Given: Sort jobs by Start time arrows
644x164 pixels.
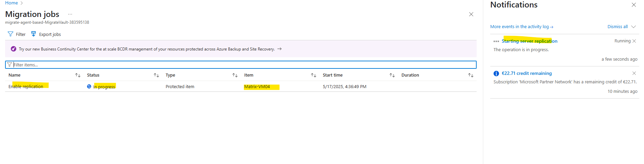Looking at the screenshot, I should [x=392, y=75].
